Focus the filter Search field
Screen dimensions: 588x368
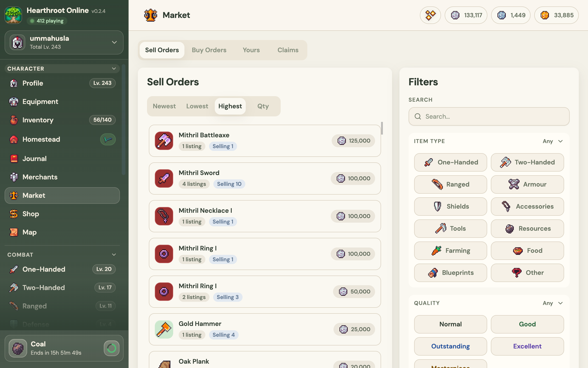pos(489,116)
